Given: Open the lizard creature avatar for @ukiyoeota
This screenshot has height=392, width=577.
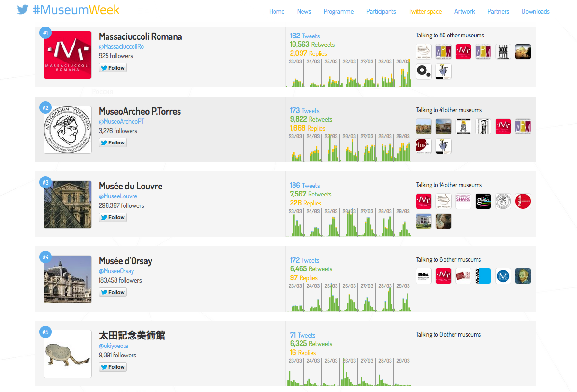Looking at the screenshot, I should (68, 354).
